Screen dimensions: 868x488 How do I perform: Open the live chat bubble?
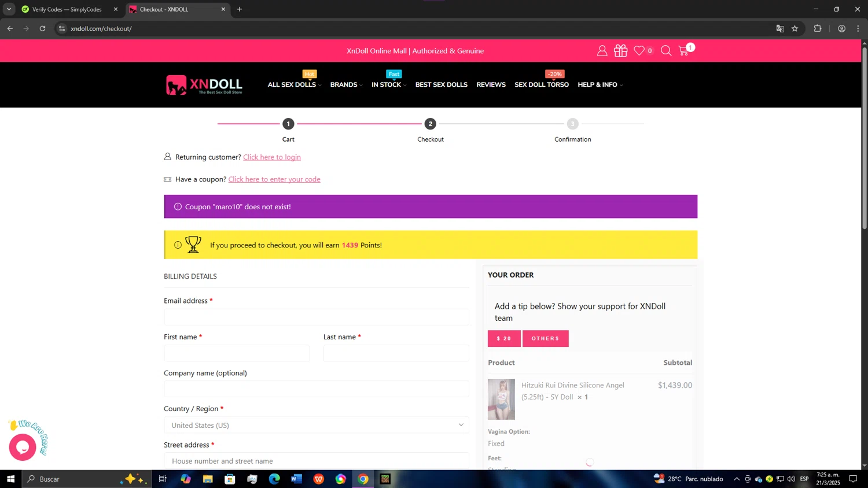coord(23,447)
